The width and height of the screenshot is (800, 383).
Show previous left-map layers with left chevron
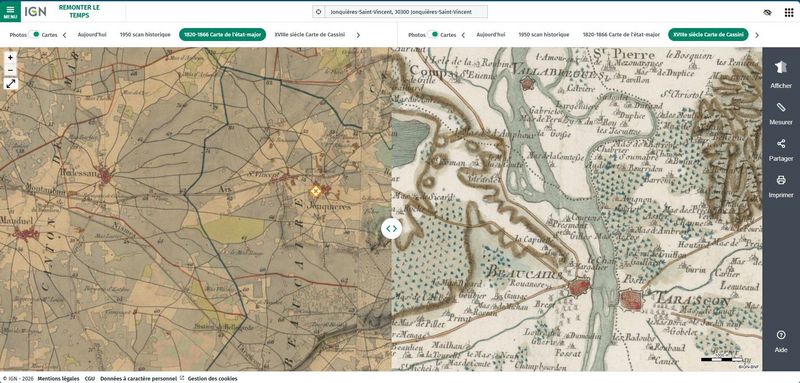pos(64,35)
